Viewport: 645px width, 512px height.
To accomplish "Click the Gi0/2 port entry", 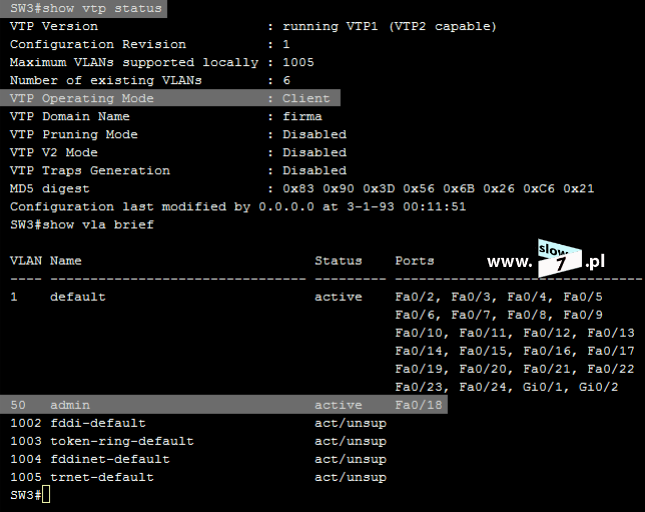I will coord(598,387).
